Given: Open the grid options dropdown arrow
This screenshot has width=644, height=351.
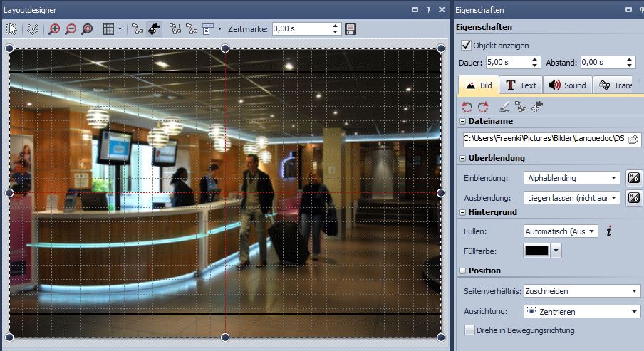Looking at the screenshot, I should coord(120,29).
